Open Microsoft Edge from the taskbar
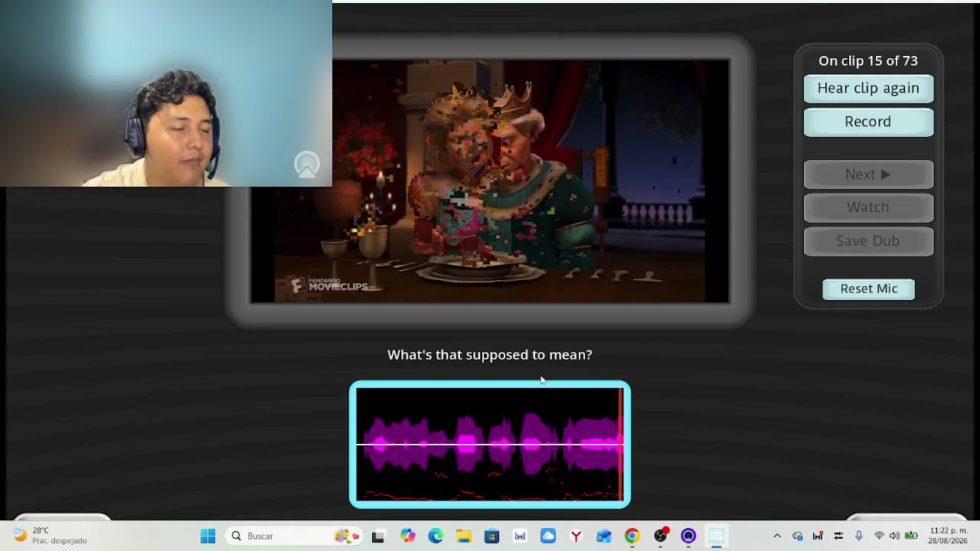The image size is (980, 551). (436, 536)
